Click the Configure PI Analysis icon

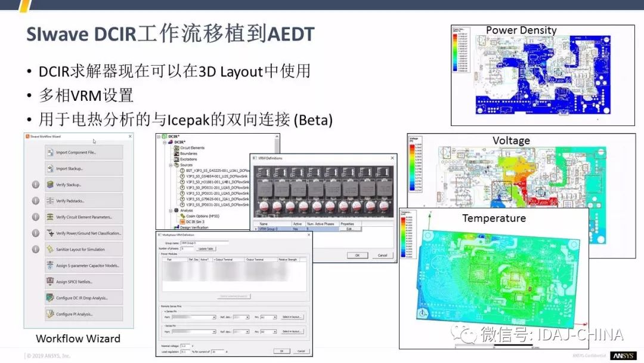[50, 314]
